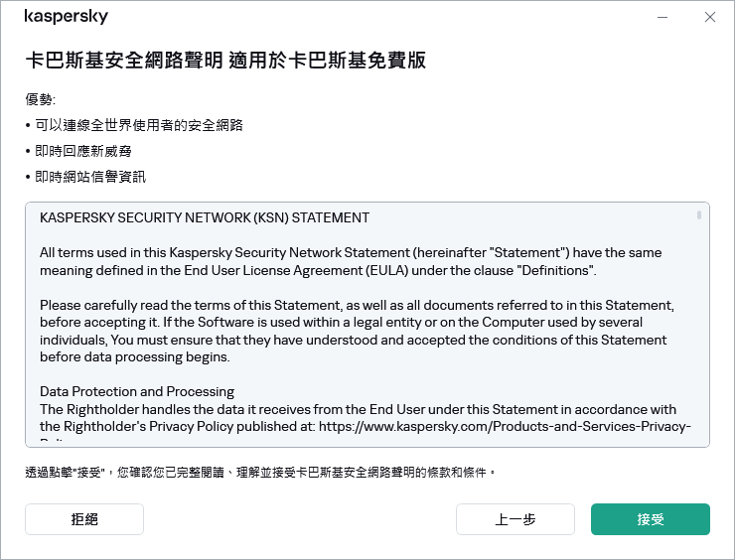The width and height of the screenshot is (735, 560).
Task: Click the KSN statement scrollbar thumb
Action: [x=699, y=214]
